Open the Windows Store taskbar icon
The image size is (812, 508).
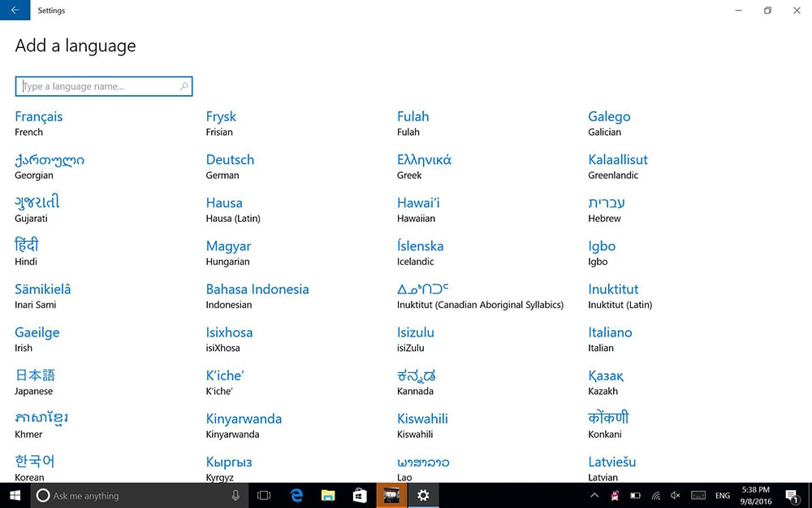[x=360, y=495]
